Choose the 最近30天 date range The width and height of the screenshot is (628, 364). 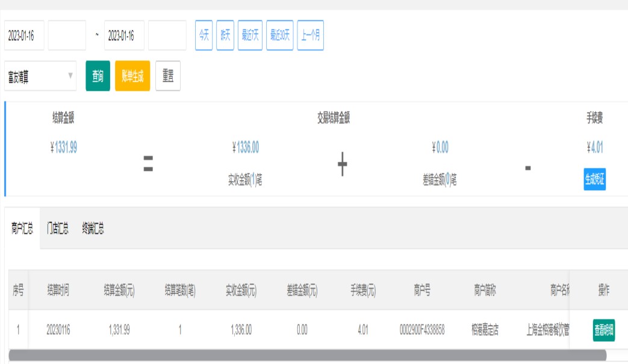(x=280, y=35)
